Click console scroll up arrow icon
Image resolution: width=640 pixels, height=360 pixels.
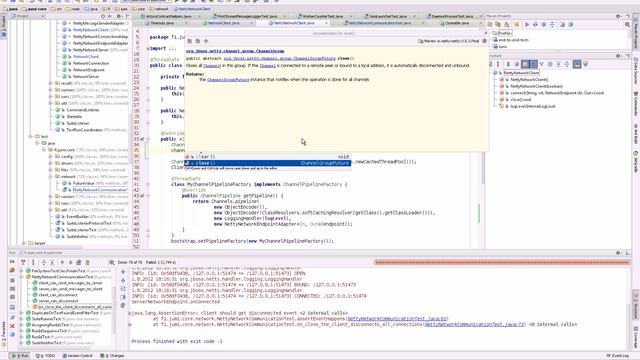click(x=123, y=271)
